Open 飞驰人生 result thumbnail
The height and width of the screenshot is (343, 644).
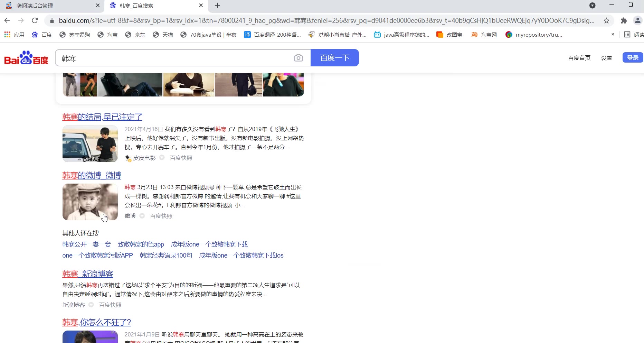click(x=90, y=144)
